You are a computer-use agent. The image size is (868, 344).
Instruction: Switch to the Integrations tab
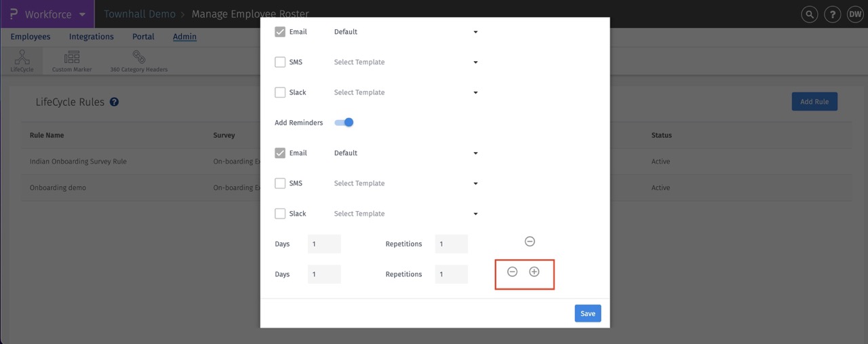tap(92, 37)
